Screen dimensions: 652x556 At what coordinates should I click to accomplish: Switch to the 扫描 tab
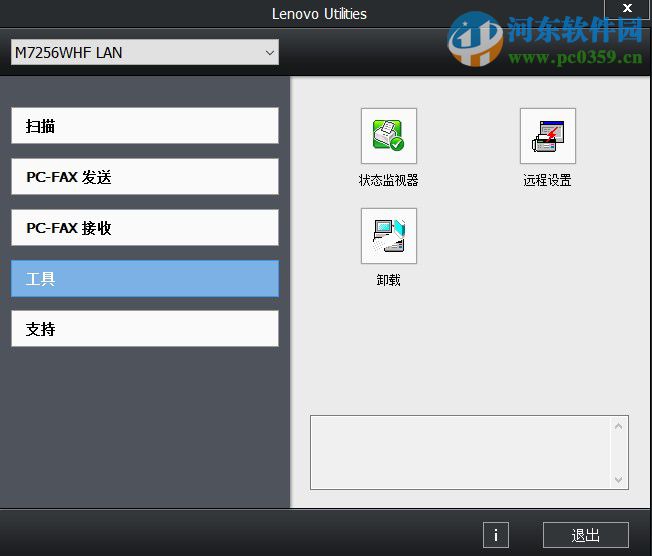(x=145, y=126)
